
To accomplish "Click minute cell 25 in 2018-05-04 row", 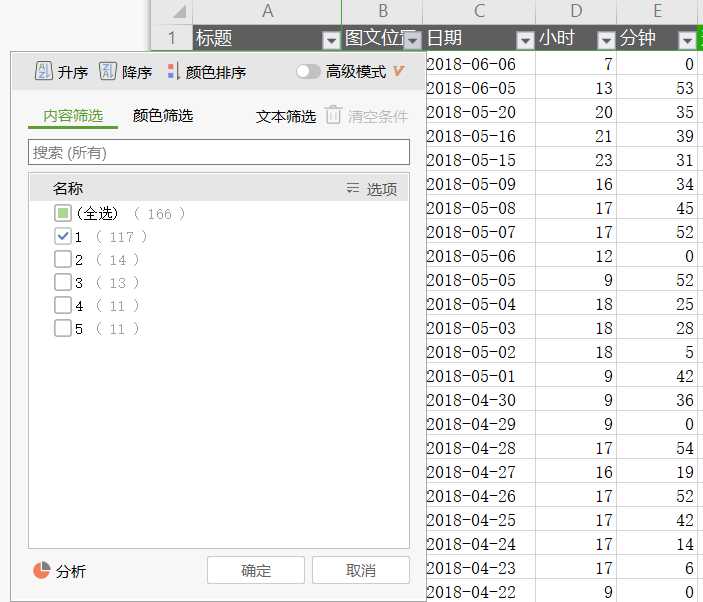I will tap(657, 304).
